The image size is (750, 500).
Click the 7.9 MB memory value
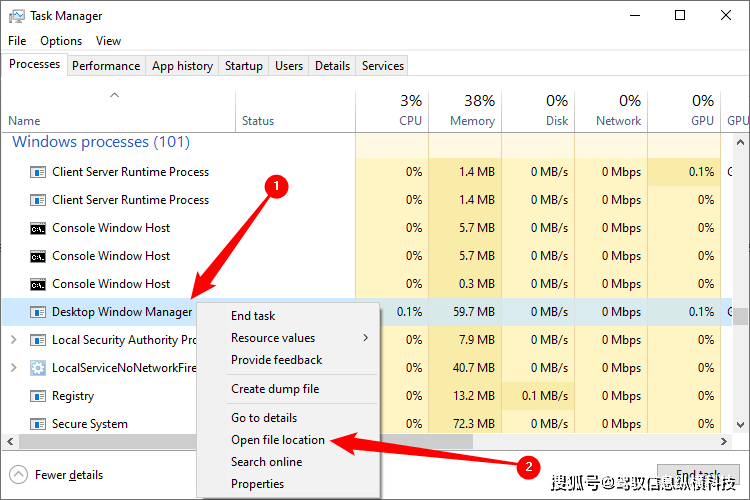pos(477,340)
